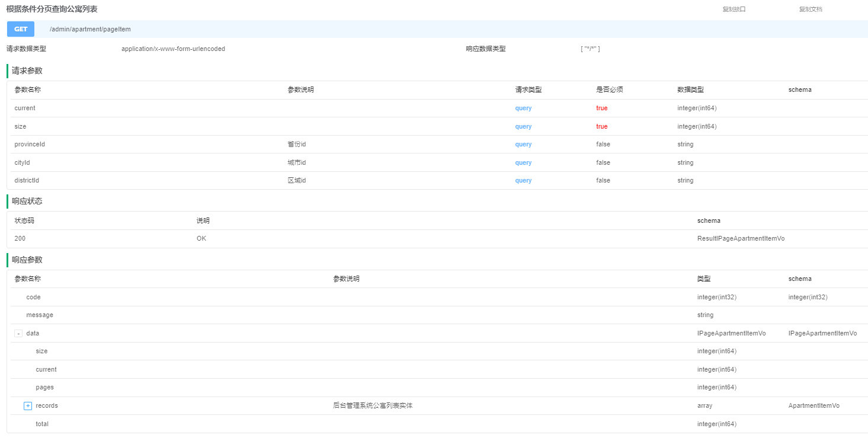Click the 数据类型 column header
Image resolution: width=868 pixels, height=438 pixels.
point(690,90)
